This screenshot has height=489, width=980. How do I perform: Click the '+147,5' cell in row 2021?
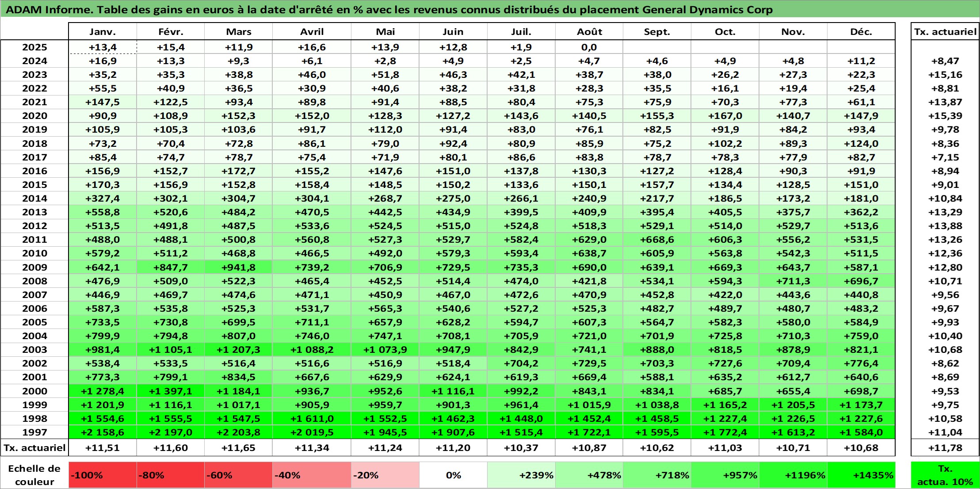coord(103,102)
